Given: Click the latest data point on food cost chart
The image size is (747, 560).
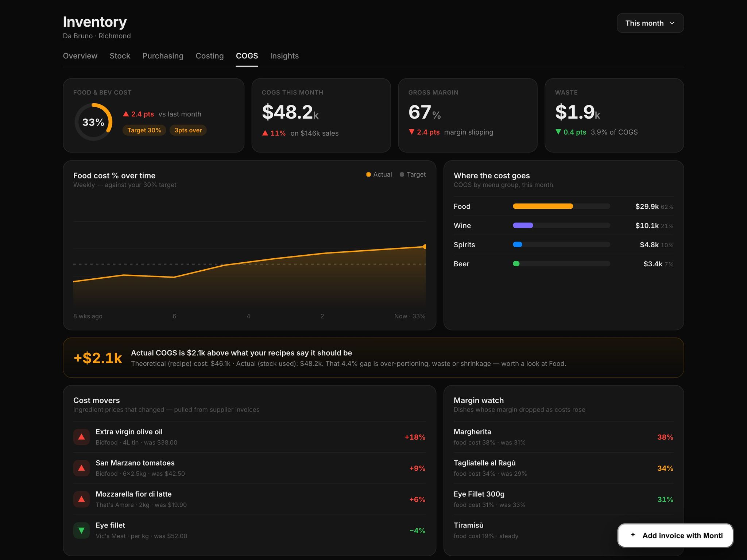Looking at the screenshot, I should tap(425, 247).
